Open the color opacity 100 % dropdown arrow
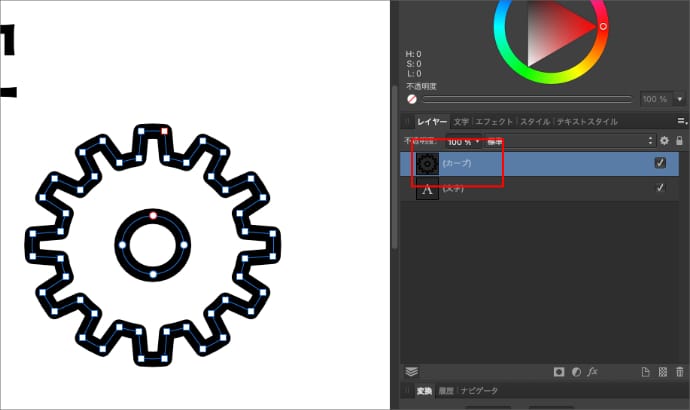 pos(680,99)
